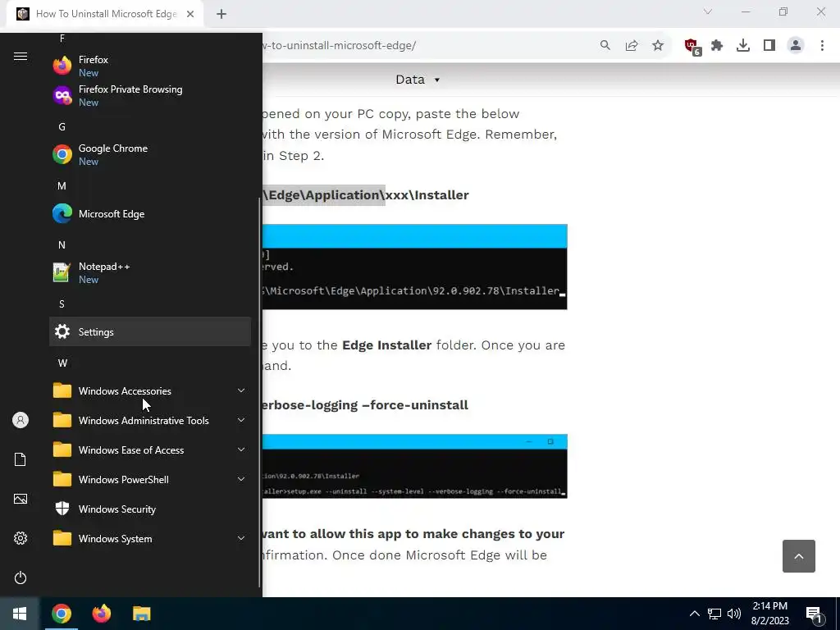Open Google Chrome in the Start menu
Viewport: 840px width, 630px height.
[150, 154]
